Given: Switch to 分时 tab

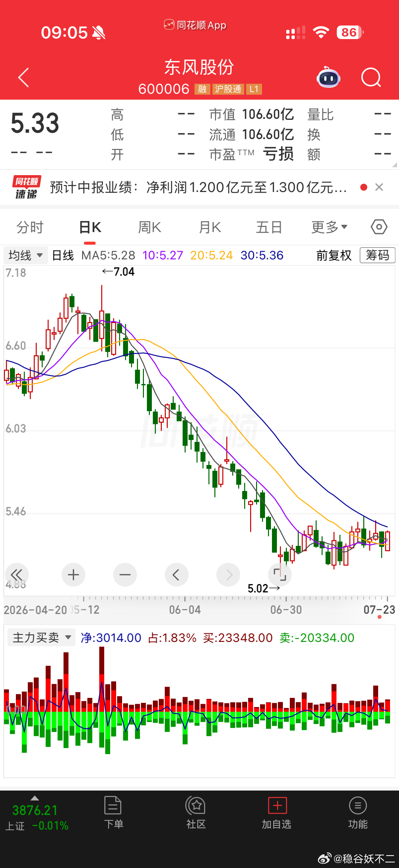Looking at the screenshot, I should click(x=30, y=227).
